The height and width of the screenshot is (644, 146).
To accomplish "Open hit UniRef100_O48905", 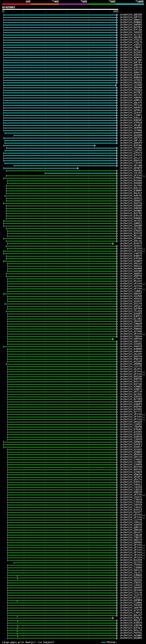I will [x=131, y=32].
